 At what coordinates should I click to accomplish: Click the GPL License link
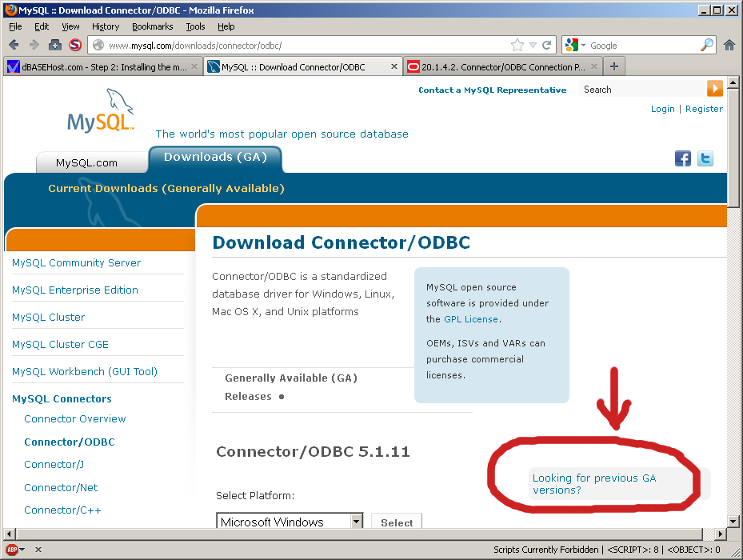pos(471,319)
